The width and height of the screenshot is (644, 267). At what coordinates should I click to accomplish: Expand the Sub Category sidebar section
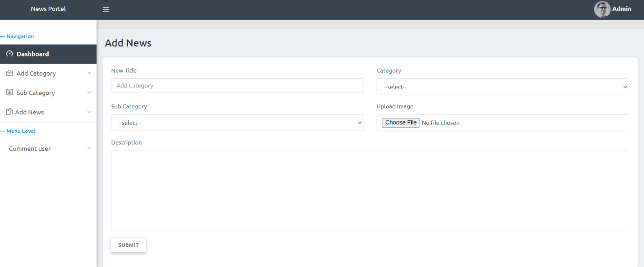click(x=89, y=92)
